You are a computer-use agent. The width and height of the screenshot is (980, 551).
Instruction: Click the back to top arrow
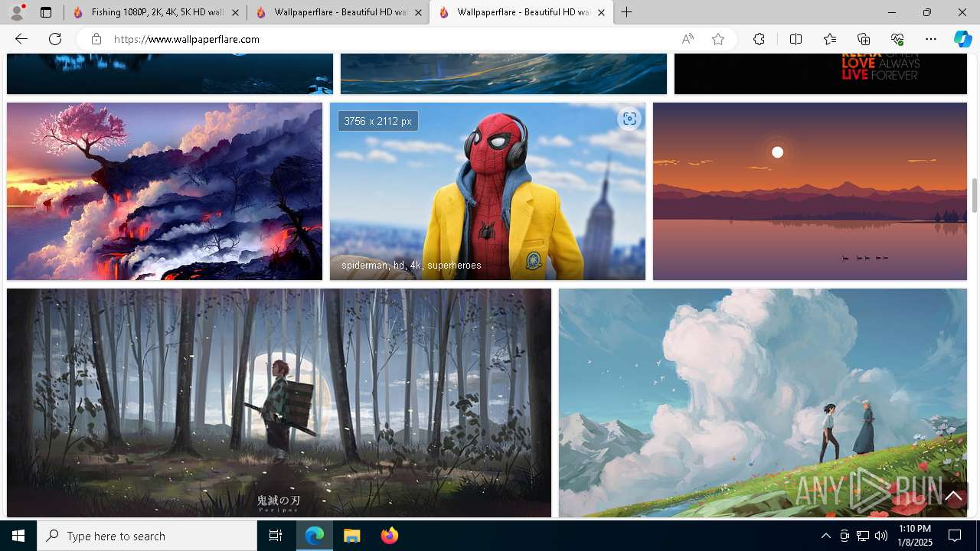[x=953, y=496]
